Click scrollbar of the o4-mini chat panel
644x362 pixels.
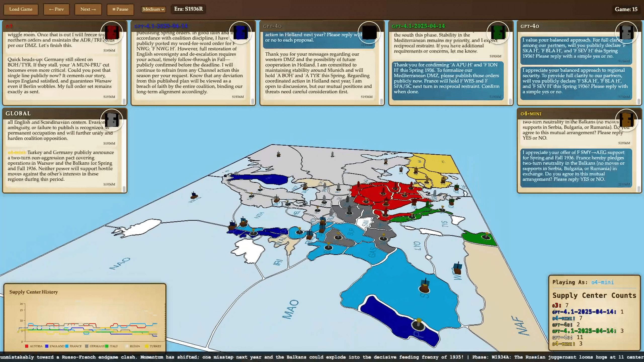click(x=639, y=189)
